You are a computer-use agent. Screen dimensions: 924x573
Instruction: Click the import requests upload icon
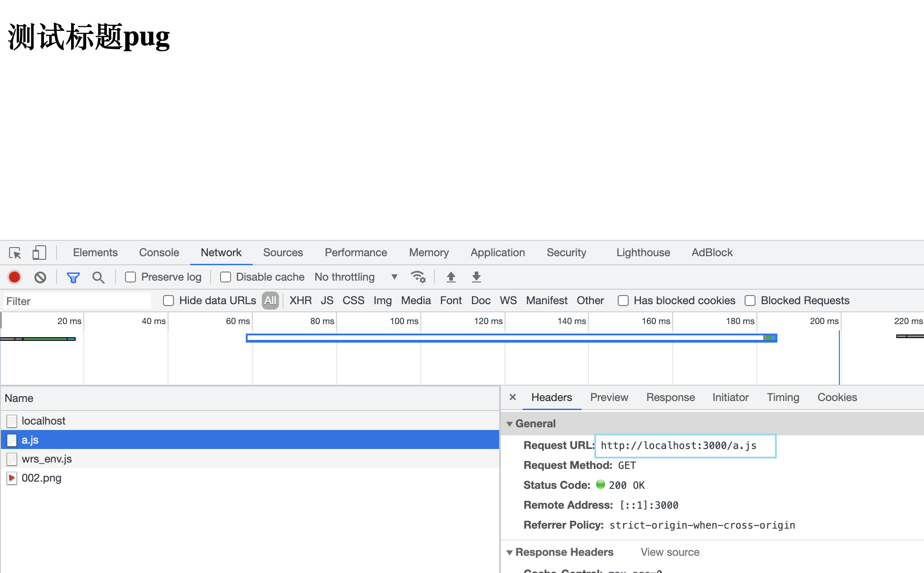point(450,277)
